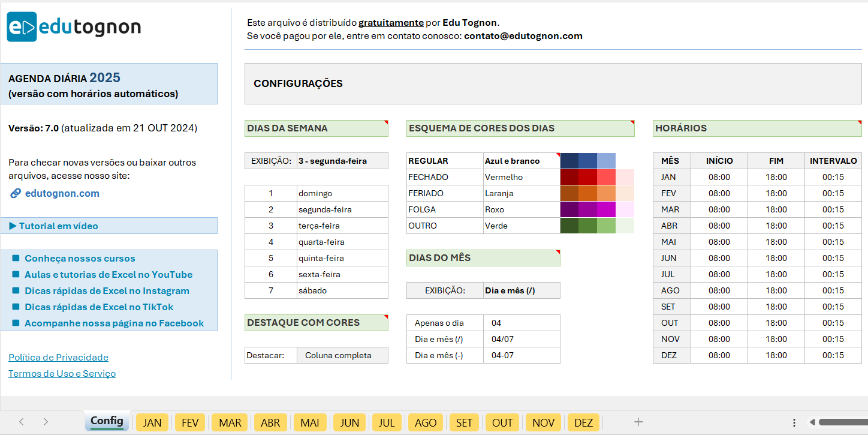Screen dimensions: 868x435
Task: Click the contato@edutognon.com email text
Action: coord(523,36)
